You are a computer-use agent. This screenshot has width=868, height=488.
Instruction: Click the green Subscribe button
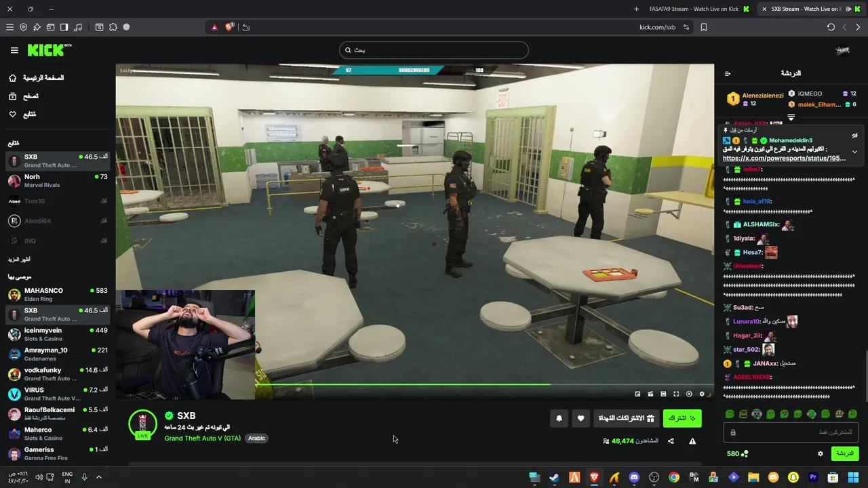[682, 418]
